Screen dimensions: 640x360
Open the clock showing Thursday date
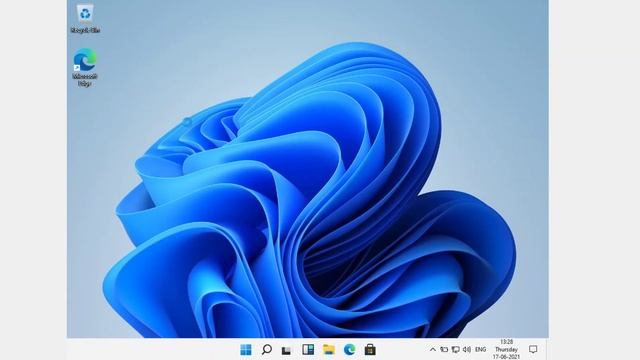point(506,349)
